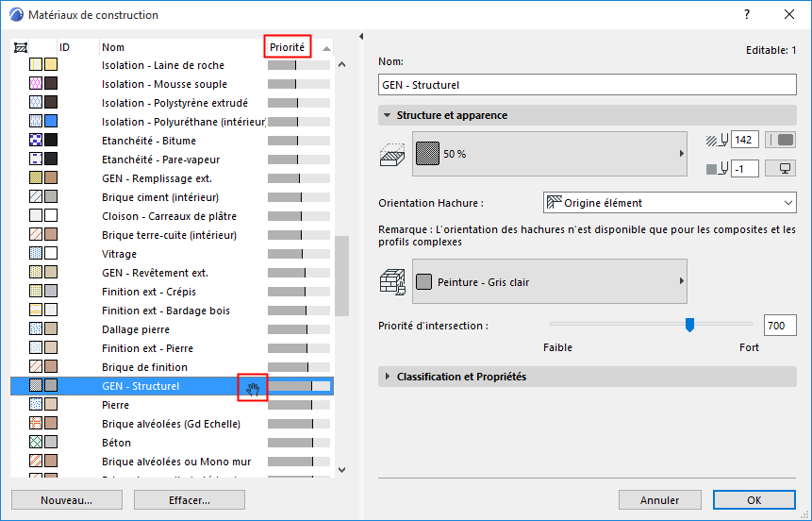Image resolution: width=812 pixels, height=521 pixels.
Task: Select Dallage pierre material name
Action: click(x=136, y=329)
